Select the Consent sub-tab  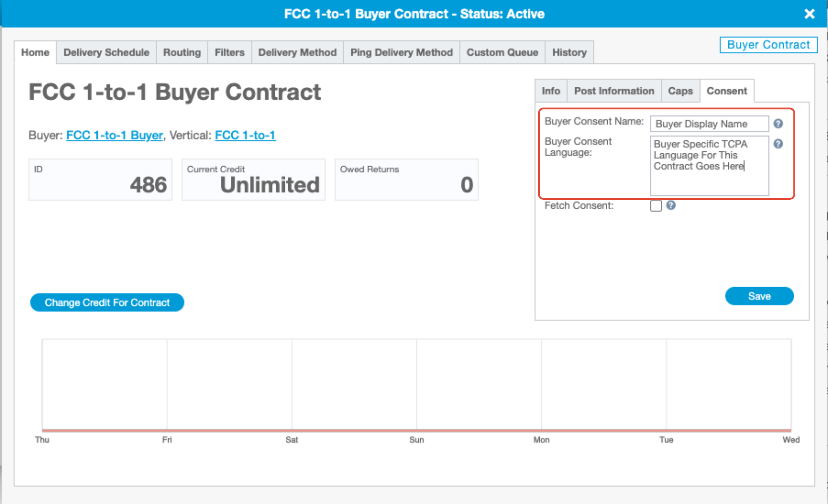tap(727, 91)
